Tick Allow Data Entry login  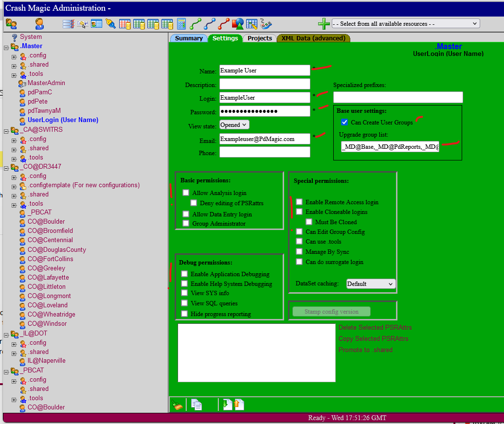coord(186,213)
